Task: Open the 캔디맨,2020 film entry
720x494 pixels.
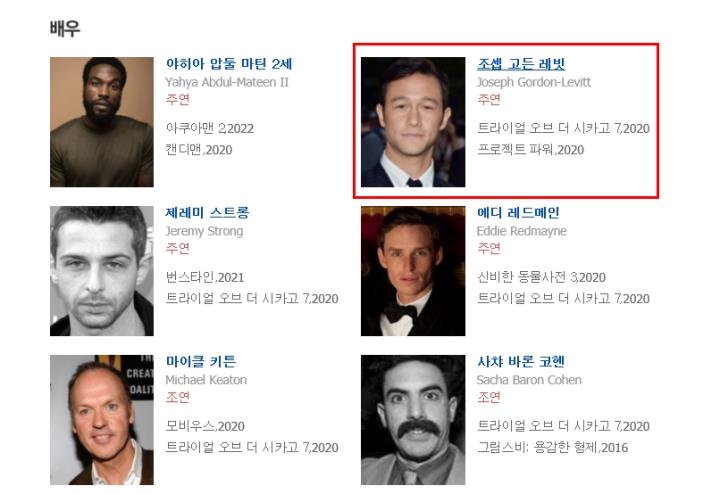Action: (x=199, y=150)
